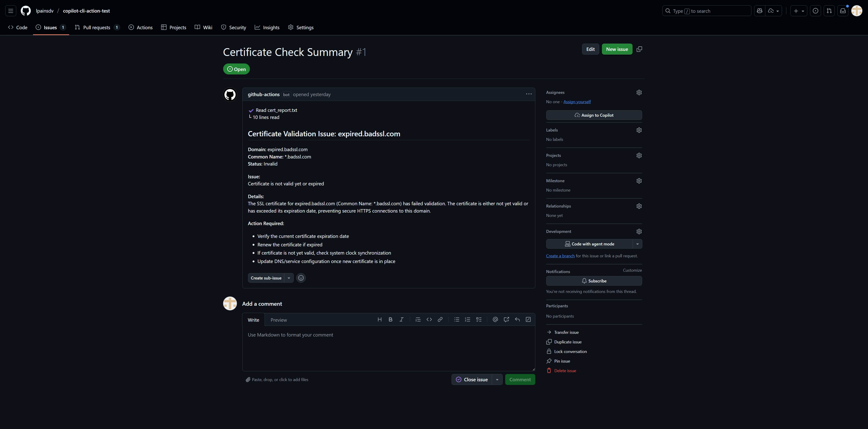Viewport: 868px width, 429px height.
Task: Open the notifications inbox icon
Action: pos(843,11)
